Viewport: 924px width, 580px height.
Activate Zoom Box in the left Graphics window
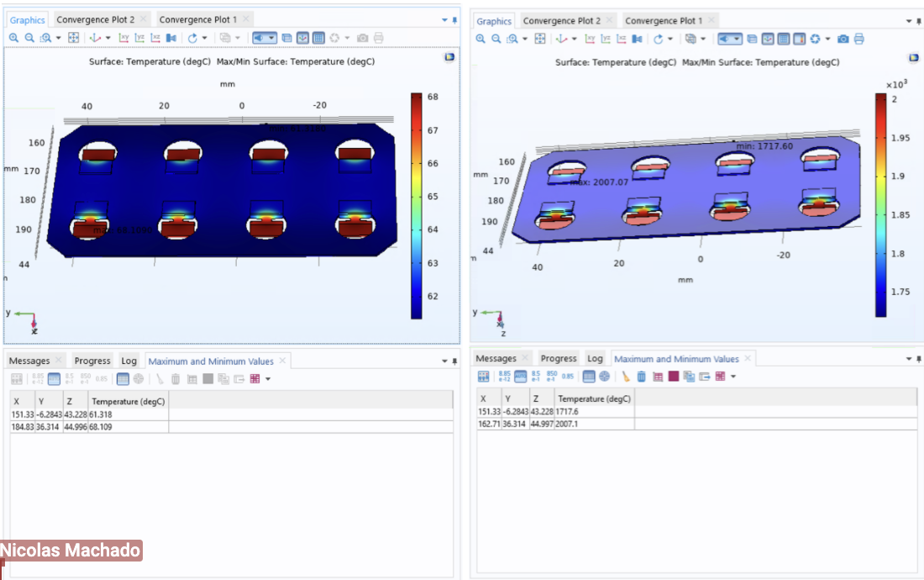coord(45,38)
